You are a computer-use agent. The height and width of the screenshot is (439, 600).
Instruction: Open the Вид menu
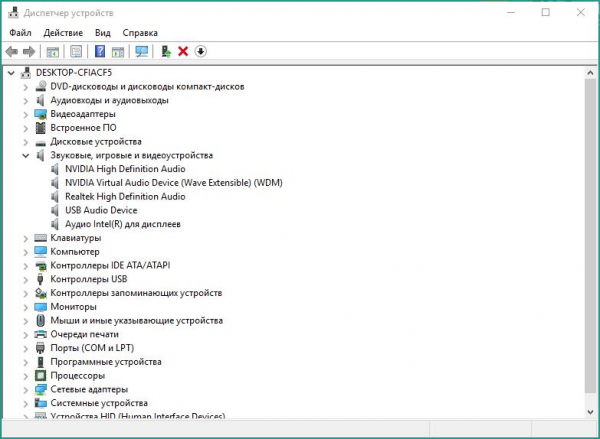(103, 33)
